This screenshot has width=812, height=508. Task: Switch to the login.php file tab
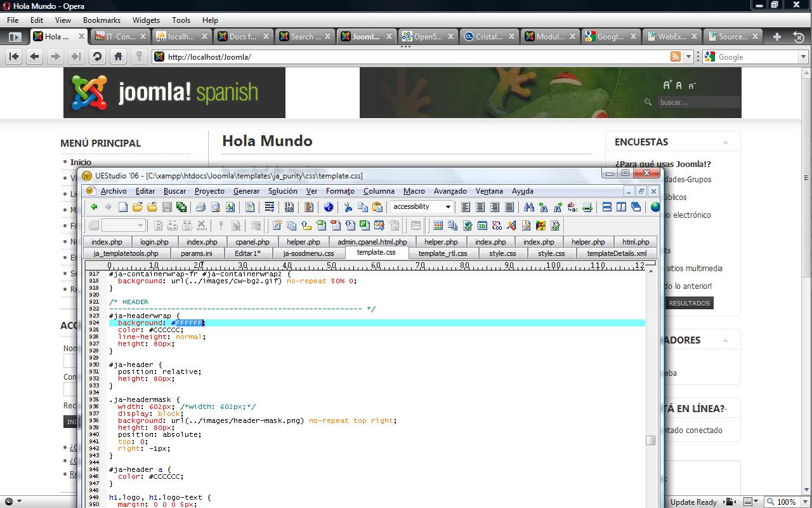pos(154,242)
